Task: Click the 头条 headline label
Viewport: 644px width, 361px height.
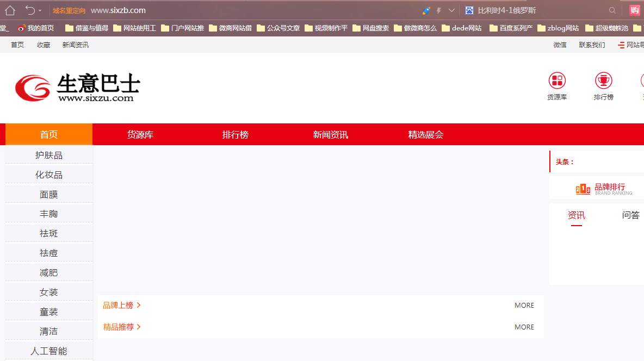Action: (565, 162)
